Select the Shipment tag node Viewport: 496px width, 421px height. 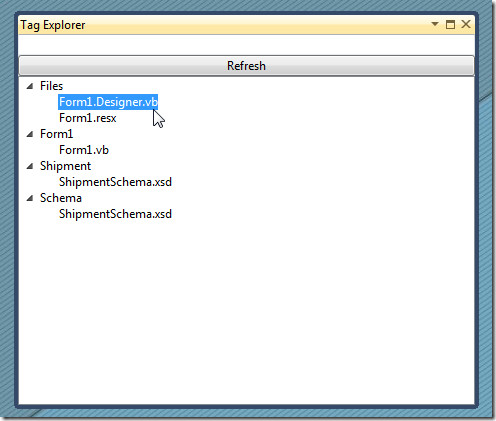(65, 166)
